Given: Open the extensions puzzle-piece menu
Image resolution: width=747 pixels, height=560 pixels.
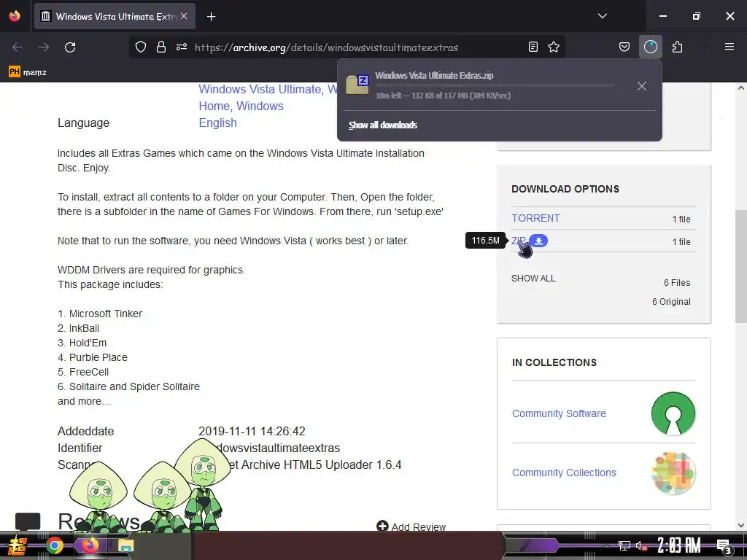Looking at the screenshot, I should (677, 47).
